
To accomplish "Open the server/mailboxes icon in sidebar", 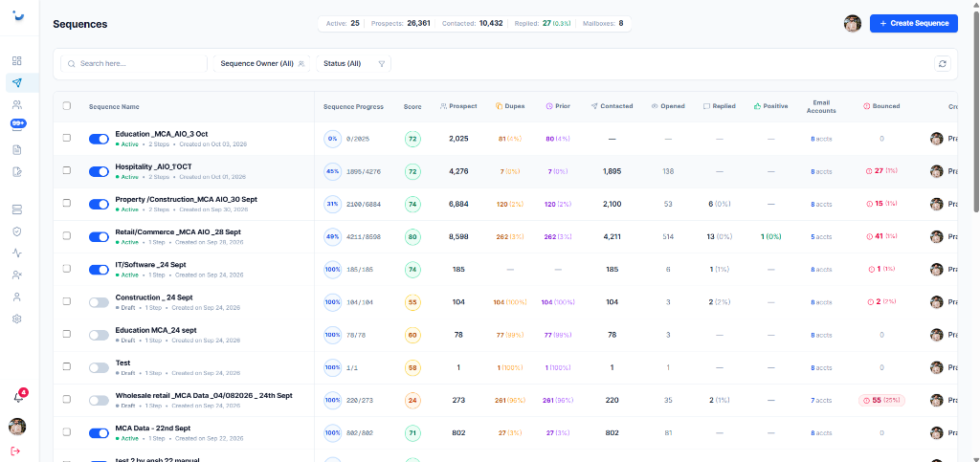I will click(x=17, y=209).
